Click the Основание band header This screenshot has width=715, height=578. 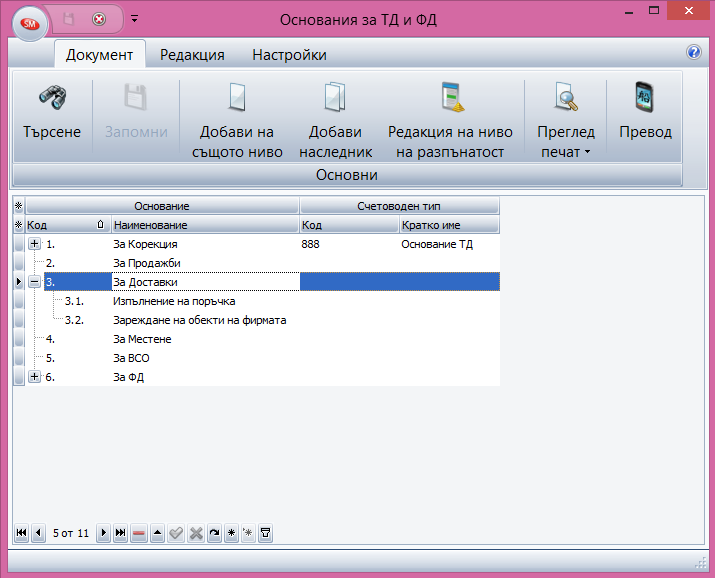pos(162,206)
